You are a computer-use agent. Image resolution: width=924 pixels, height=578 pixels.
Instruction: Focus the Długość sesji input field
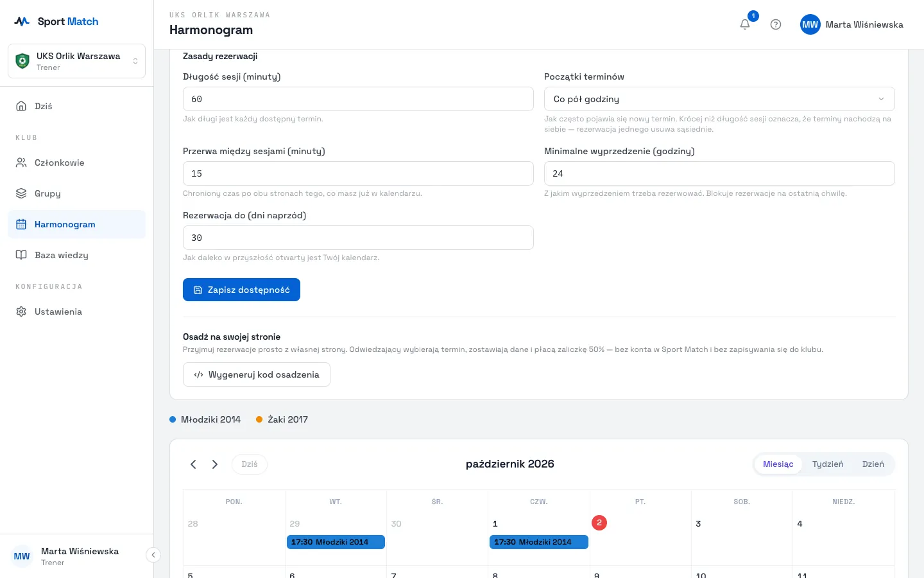tap(358, 99)
